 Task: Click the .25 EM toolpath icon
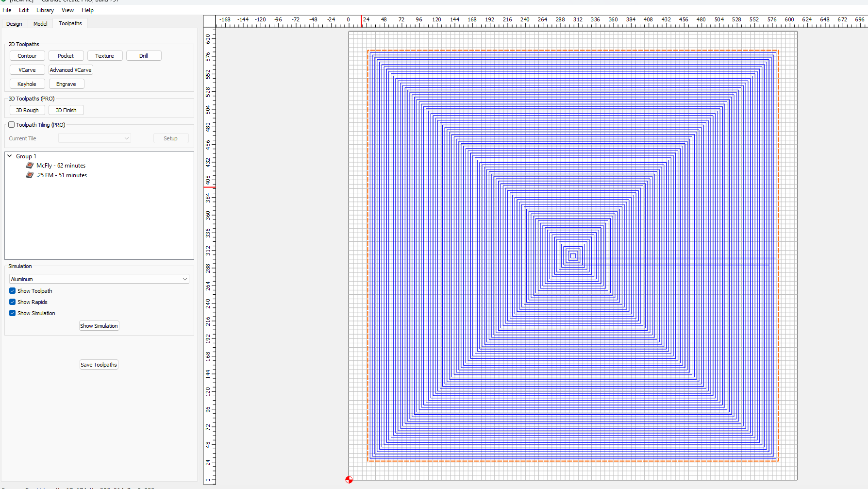[x=30, y=175]
